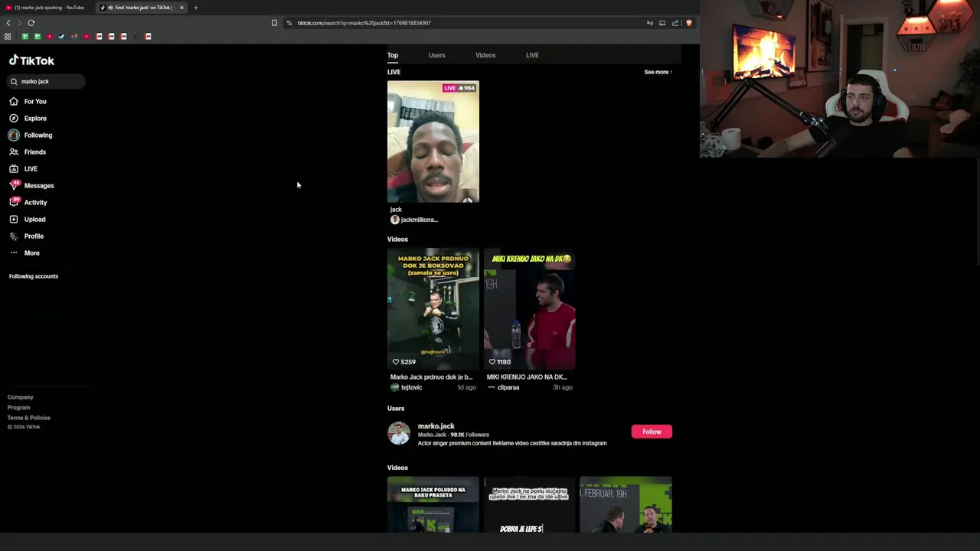
Task: Open the cliparaa uploader link
Action: (x=508, y=387)
